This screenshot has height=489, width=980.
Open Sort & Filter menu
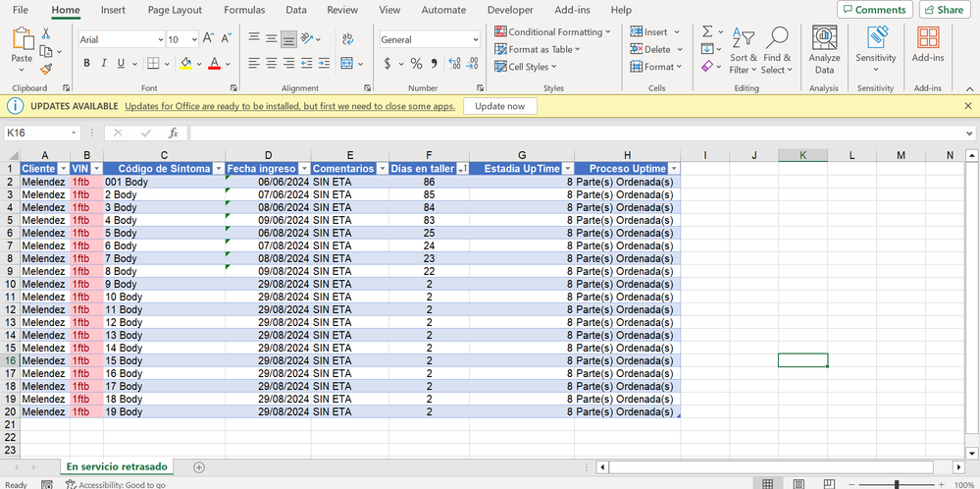coord(744,51)
